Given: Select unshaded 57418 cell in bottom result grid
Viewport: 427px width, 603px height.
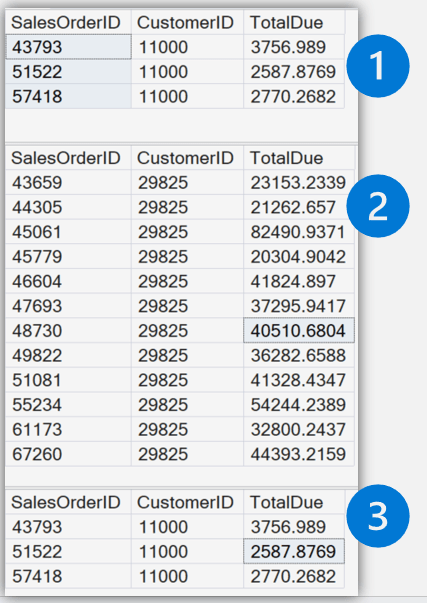Looking at the screenshot, I should pyautogui.click(x=68, y=576).
